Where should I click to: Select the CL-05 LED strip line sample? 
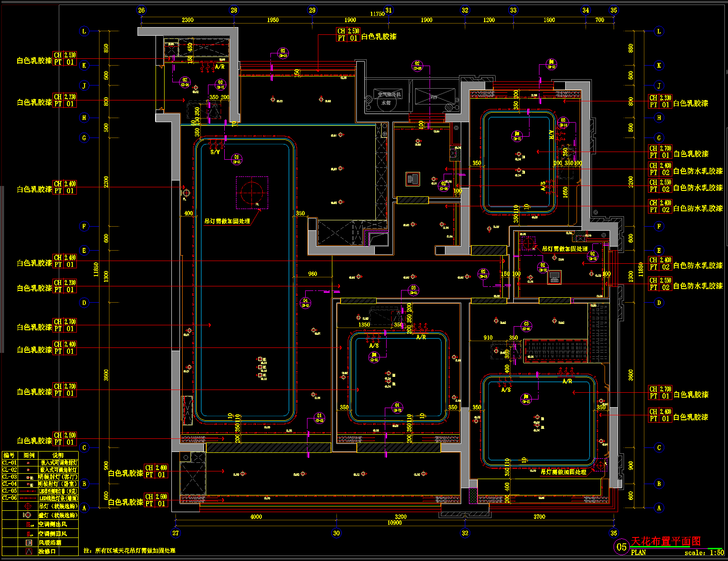(x=28, y=491)
